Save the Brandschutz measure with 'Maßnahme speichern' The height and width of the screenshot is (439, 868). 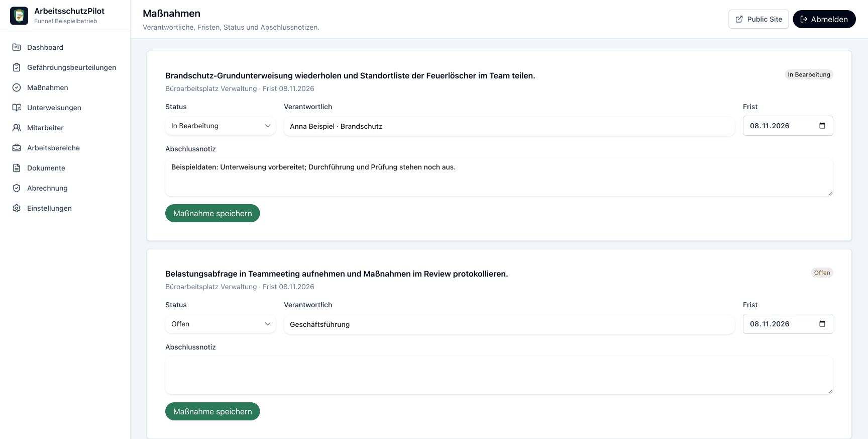click(212, 213)
